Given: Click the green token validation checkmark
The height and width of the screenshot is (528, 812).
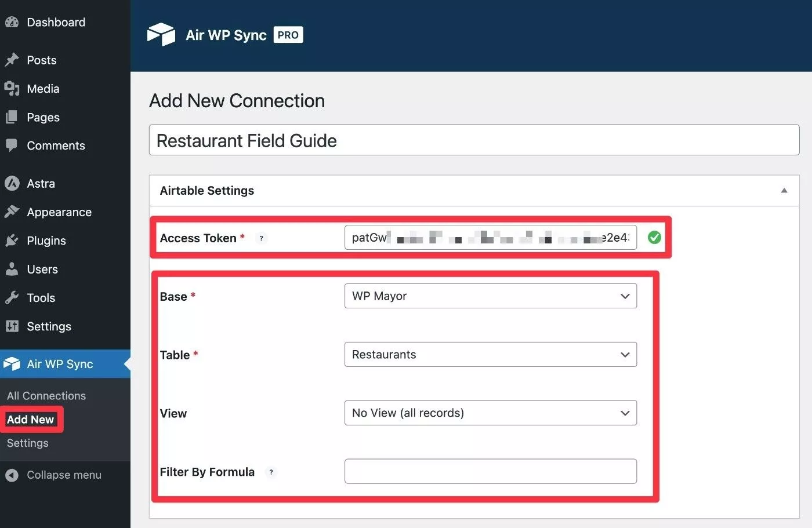Looking at the screenshot, I should tap(654, 238).
